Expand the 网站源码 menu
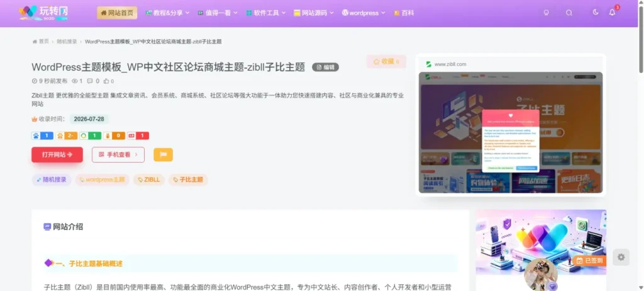The image size is (644, 291). coord(314,13)
